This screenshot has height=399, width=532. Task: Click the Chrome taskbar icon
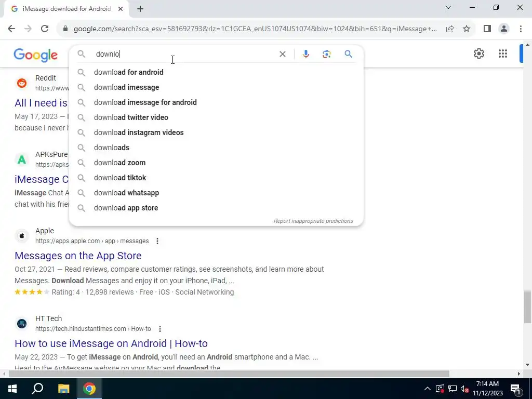click(x=89, y=389)
